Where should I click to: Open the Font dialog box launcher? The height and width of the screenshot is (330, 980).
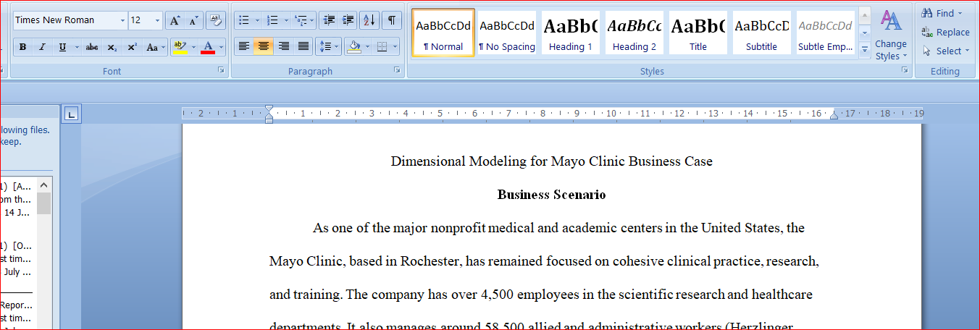[221, 71]
